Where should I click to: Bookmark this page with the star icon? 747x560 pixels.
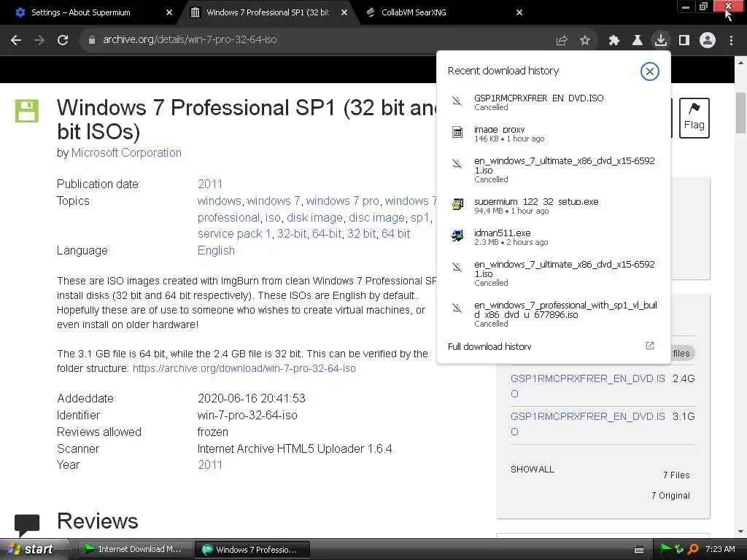[x=585, y=41]
